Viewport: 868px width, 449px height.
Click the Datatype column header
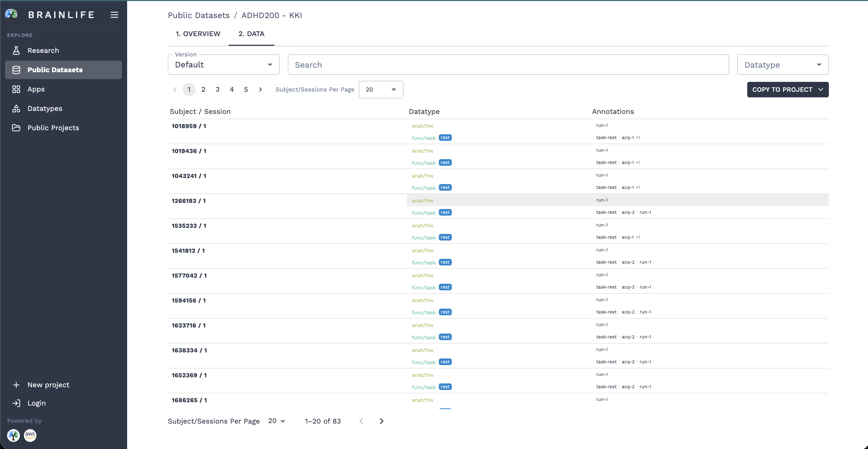(424, 112)
